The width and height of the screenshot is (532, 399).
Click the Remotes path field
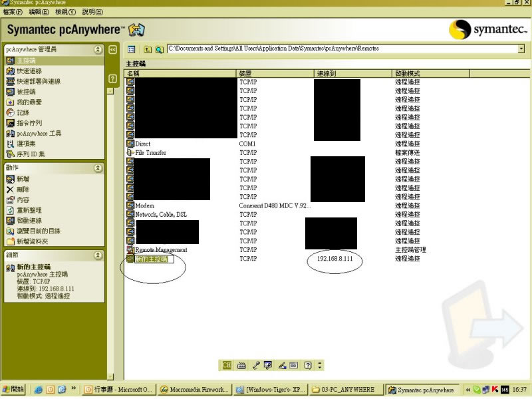coord(342,49)
